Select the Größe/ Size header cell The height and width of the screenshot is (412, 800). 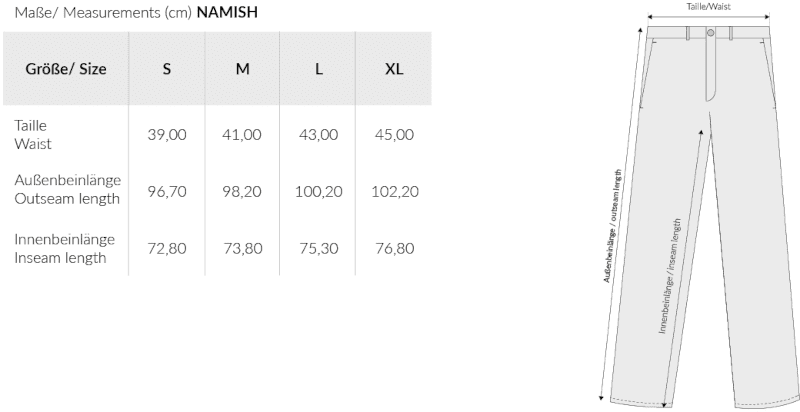click(65, 69)
